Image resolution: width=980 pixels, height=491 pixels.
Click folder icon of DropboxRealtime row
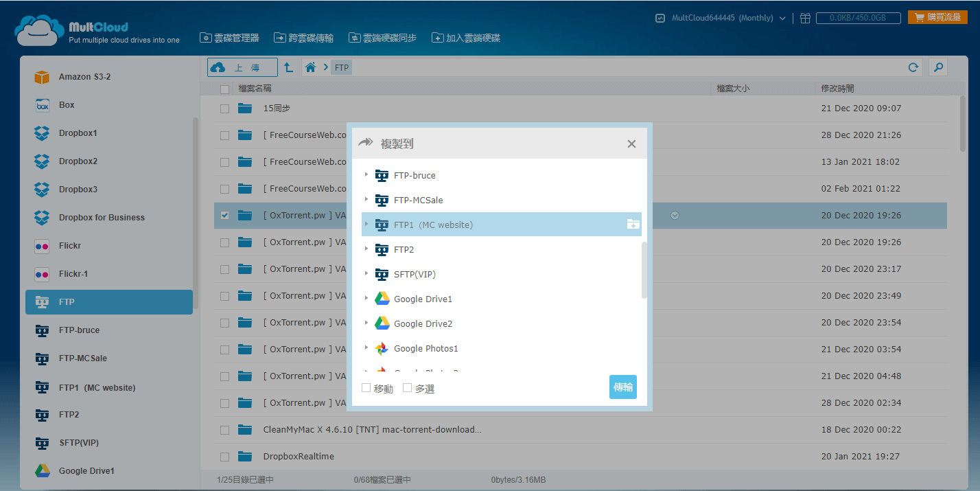point(245,457)
